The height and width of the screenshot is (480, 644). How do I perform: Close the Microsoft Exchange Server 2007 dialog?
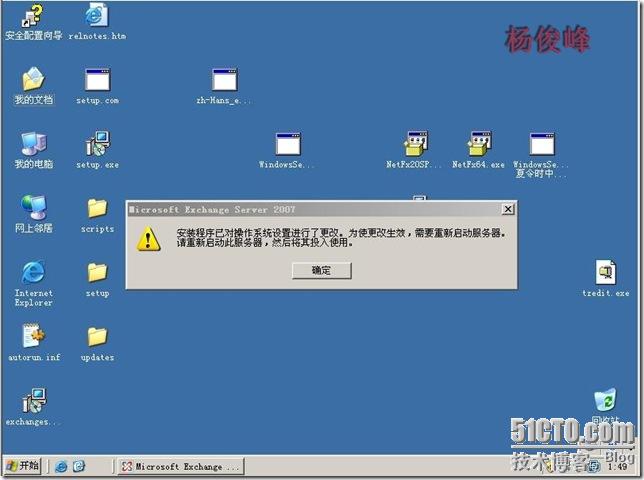pyautogui.click(x=508, y=209)
